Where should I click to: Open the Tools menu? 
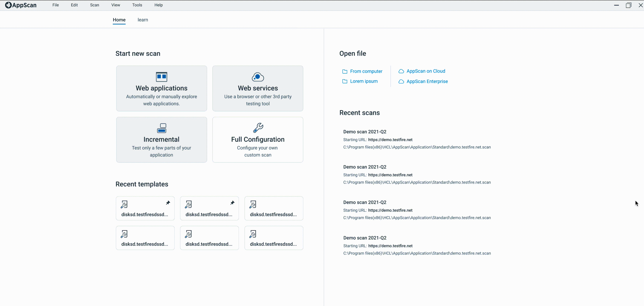point(137,5)
